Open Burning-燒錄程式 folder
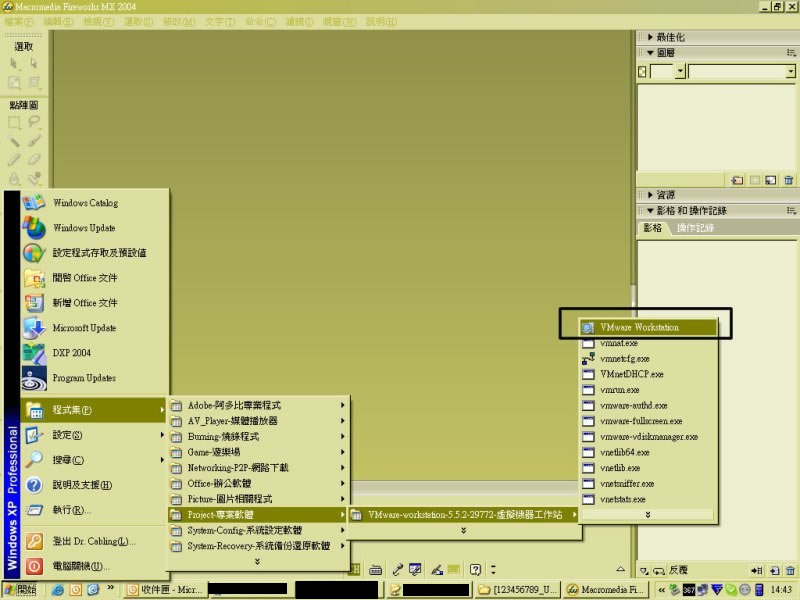The image size is (800, 600). tap(258, 437)
